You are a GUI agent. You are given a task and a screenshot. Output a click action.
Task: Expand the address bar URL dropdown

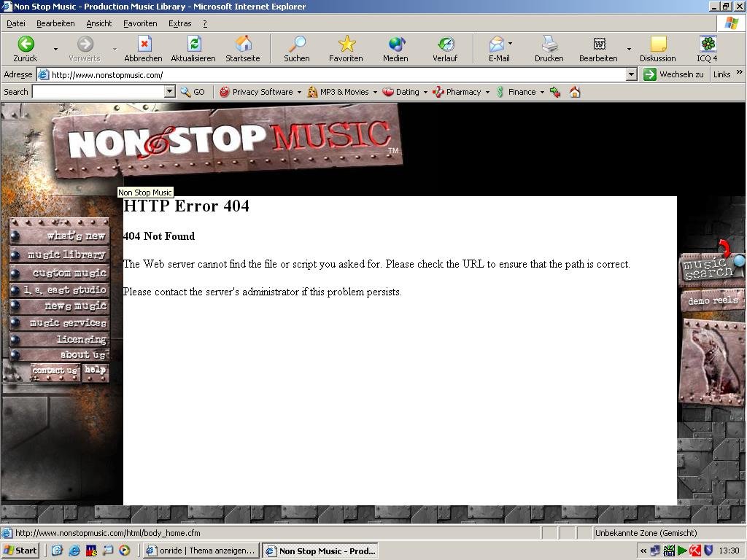[x=631, y=74]
